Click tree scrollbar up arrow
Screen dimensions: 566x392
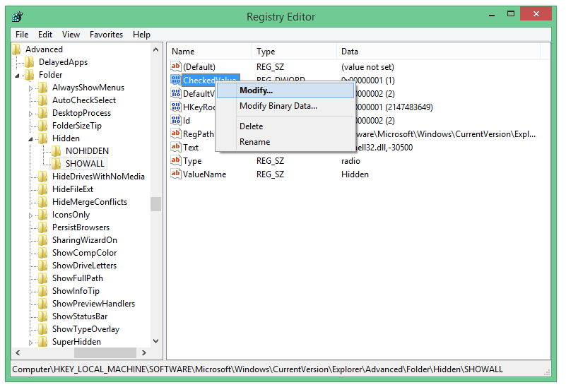[156, 49]
